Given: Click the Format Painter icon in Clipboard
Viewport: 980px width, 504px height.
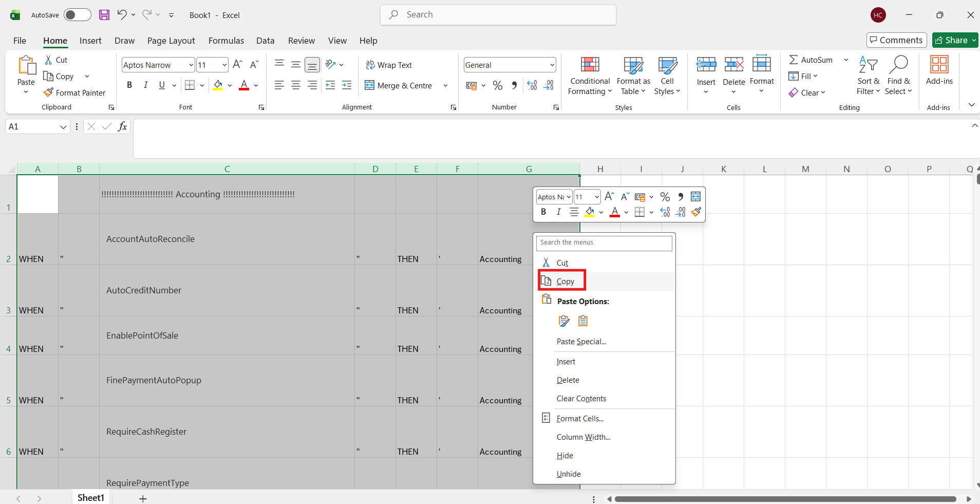Looking at the screenshot, I should point(49,92).
